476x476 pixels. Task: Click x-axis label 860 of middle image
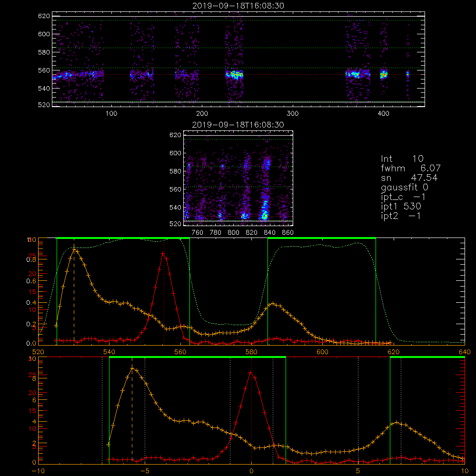[288, 233]
